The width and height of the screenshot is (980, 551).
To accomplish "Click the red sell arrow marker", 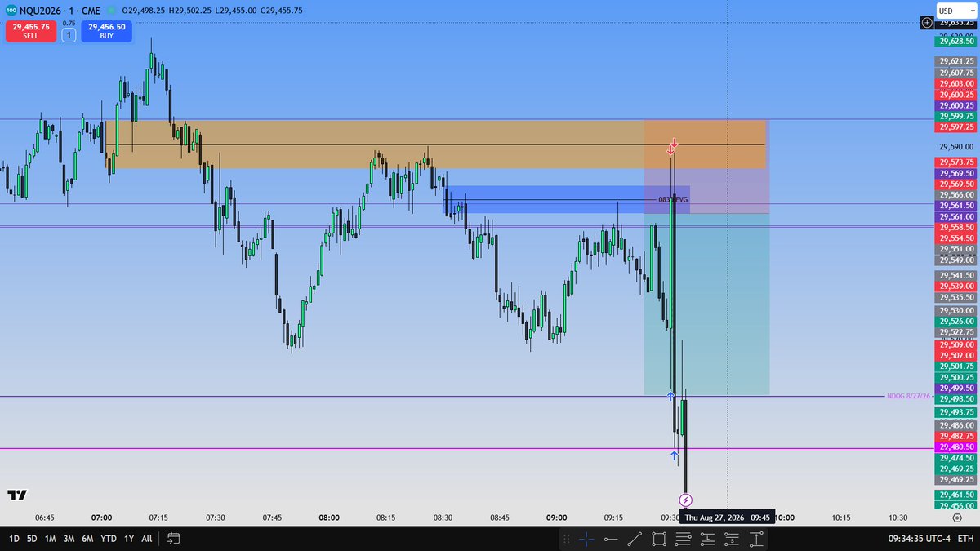I will (x=671, y=147).
